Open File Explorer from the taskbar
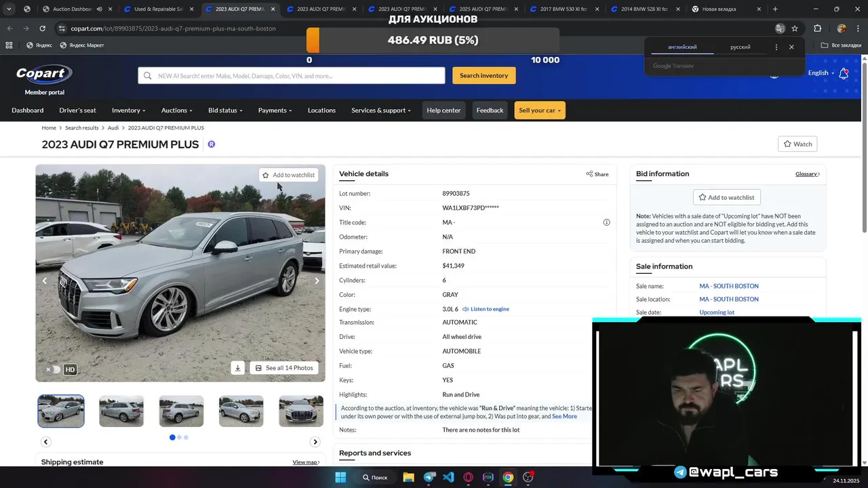 (409, 477)
